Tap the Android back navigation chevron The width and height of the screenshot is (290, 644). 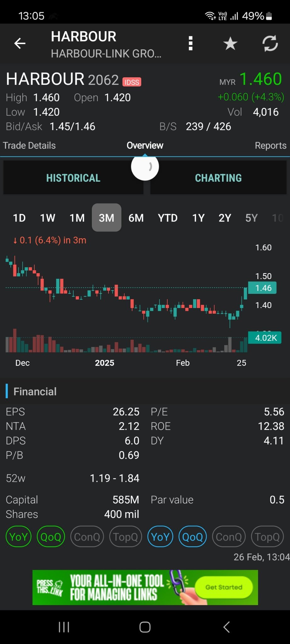226,627
